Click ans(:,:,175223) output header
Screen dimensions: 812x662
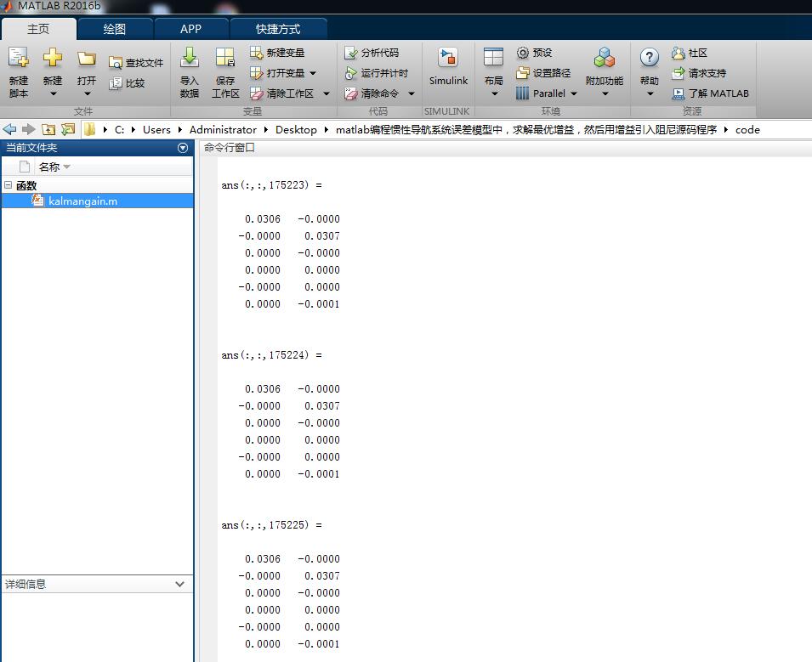point(271,184)
